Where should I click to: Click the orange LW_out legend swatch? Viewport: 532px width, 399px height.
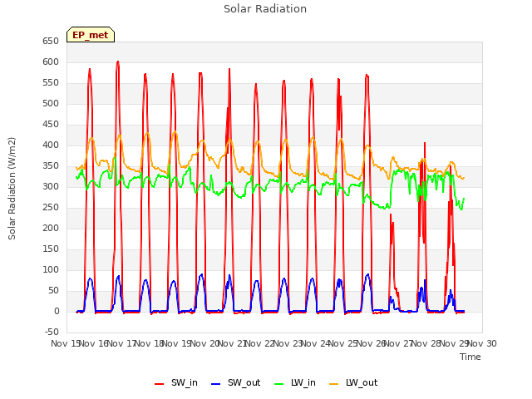coord(334,384)
